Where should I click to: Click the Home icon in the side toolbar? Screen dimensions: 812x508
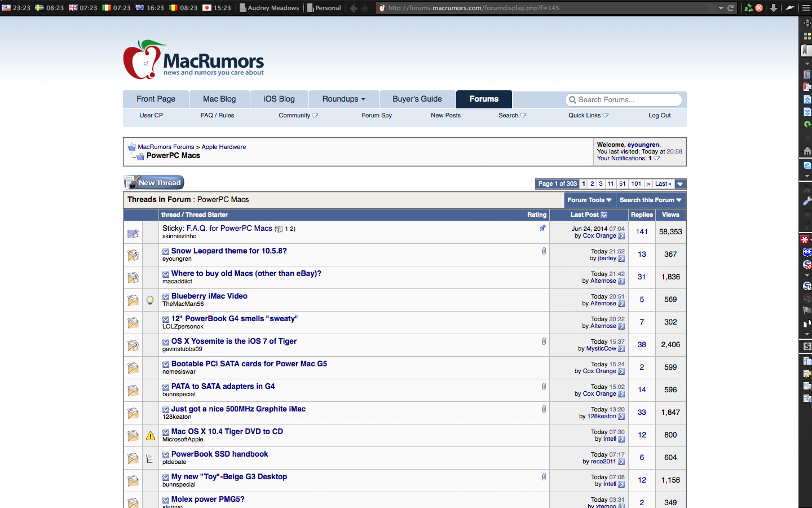coord(807,151)
